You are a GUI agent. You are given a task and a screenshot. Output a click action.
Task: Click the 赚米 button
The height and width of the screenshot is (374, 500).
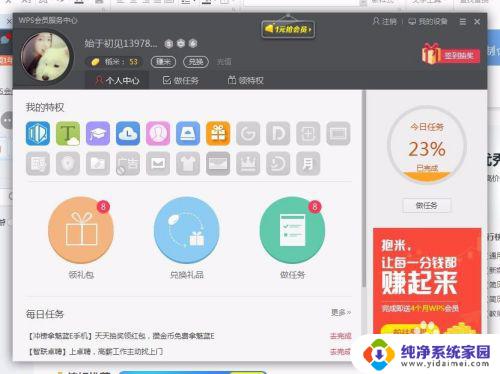pyautogui.click(x=163, y=62)
